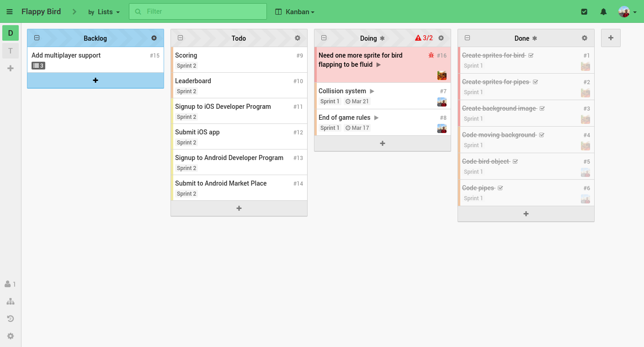Toggle done checkmark on Code pipes card

[x=500, y=188]
